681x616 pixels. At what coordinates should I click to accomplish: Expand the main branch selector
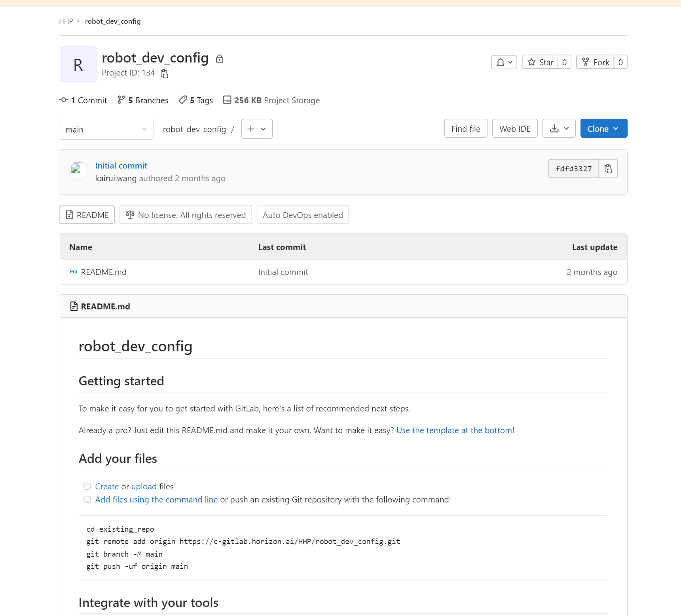(106, 129)
